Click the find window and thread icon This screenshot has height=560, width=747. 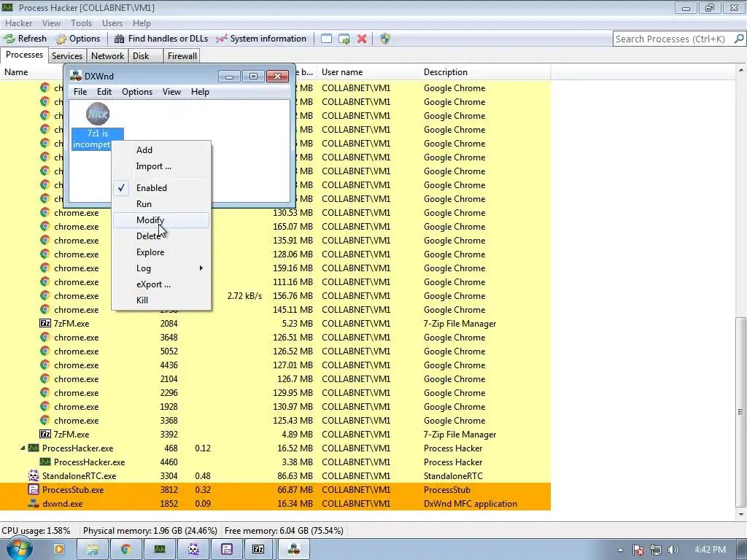(x=344, y=39)
